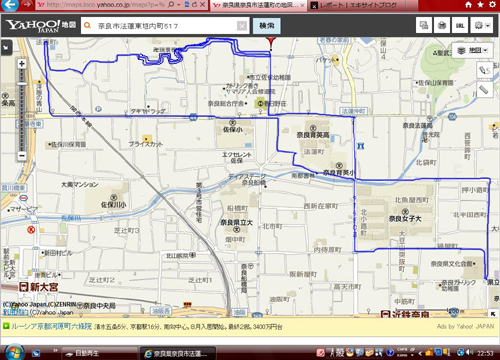Open the browser Home icon
The height and width of the screenshot is (360, 500).
click(x=469, y=5)
